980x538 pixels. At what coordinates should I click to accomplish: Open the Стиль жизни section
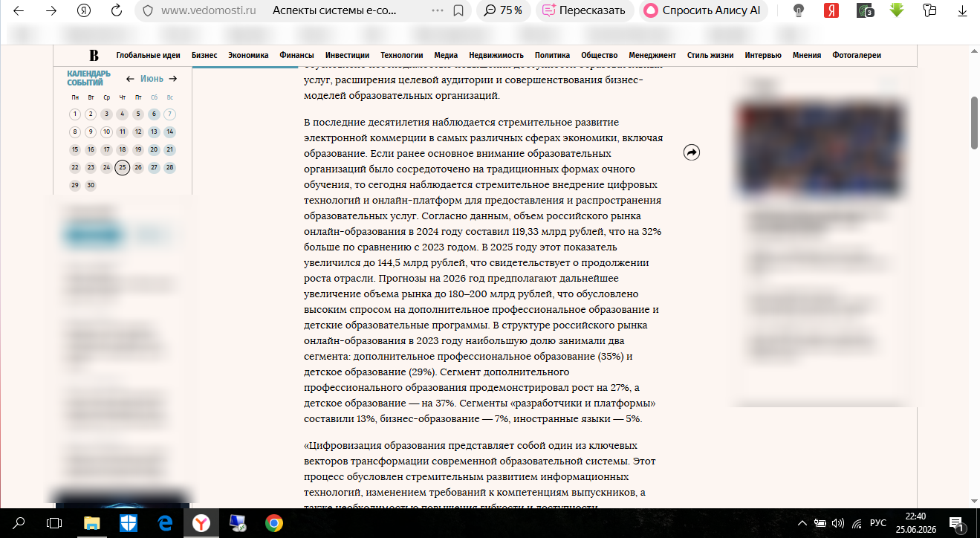coord(710,55)
